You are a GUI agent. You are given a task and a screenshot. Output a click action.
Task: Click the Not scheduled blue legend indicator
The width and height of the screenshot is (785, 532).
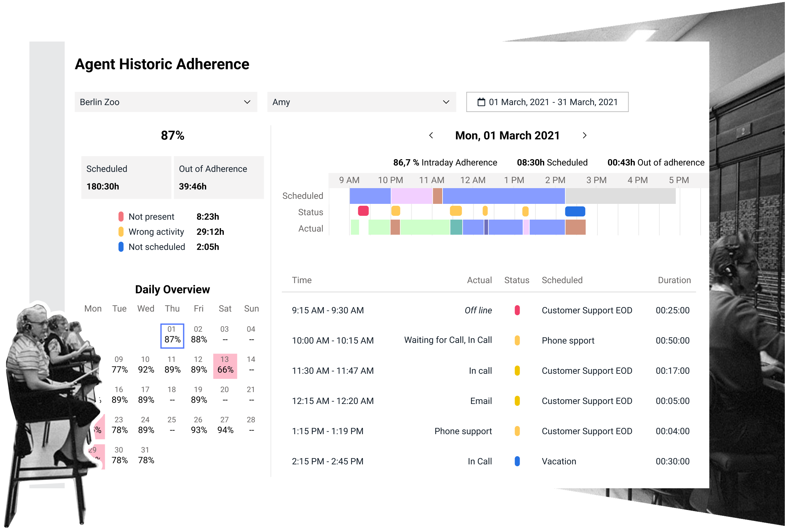(x=121, y=247)
